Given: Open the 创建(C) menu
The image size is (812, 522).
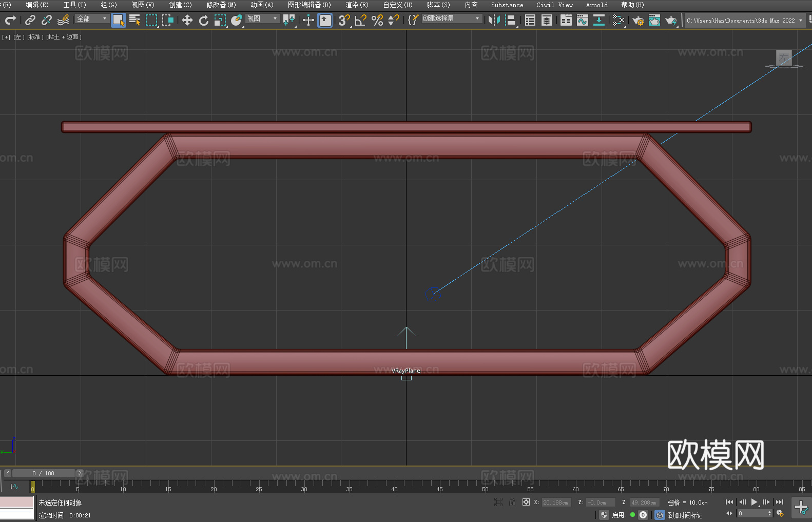Looking at the screenshot, I should 180,5.
